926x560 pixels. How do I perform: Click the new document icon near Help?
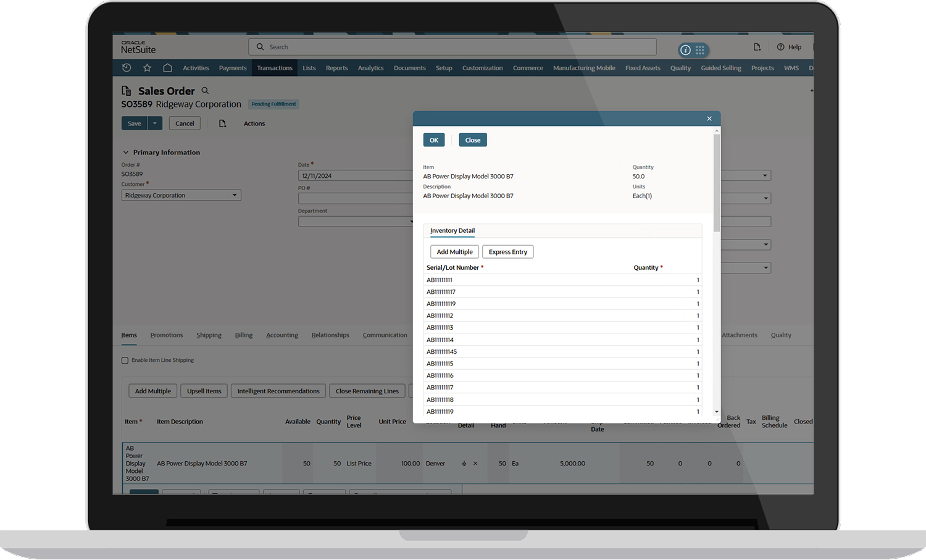coord(757,46)
